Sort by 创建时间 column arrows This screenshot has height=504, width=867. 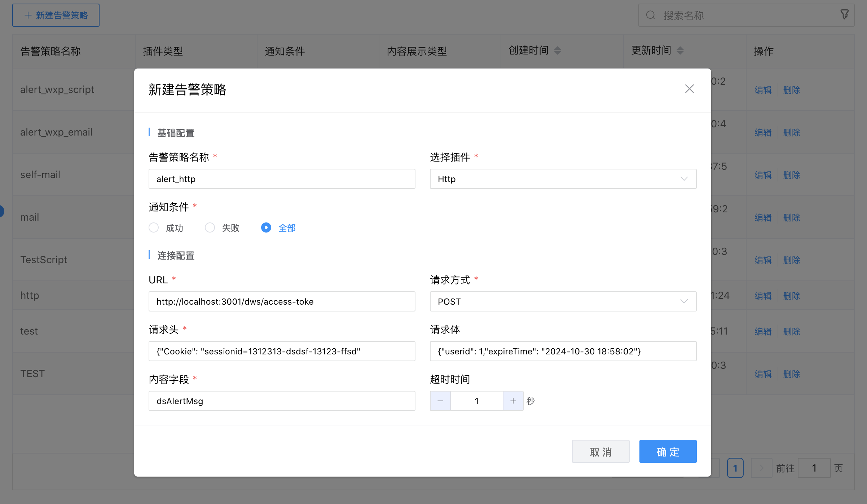coord(557,50)
